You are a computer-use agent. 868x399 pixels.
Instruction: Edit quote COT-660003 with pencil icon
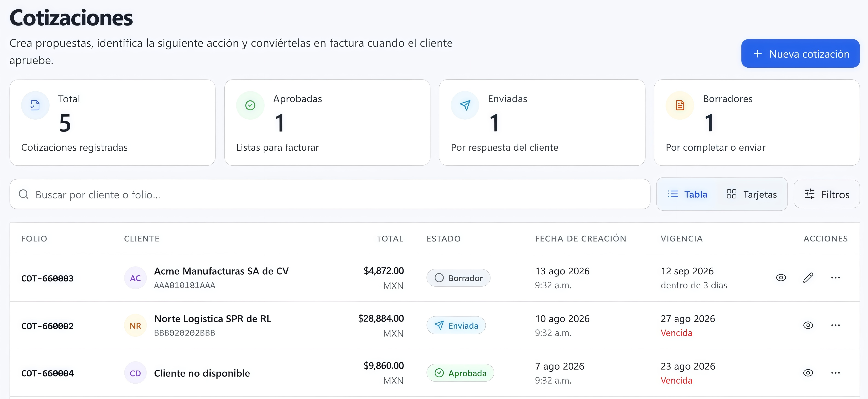click(x=808, y=278)
